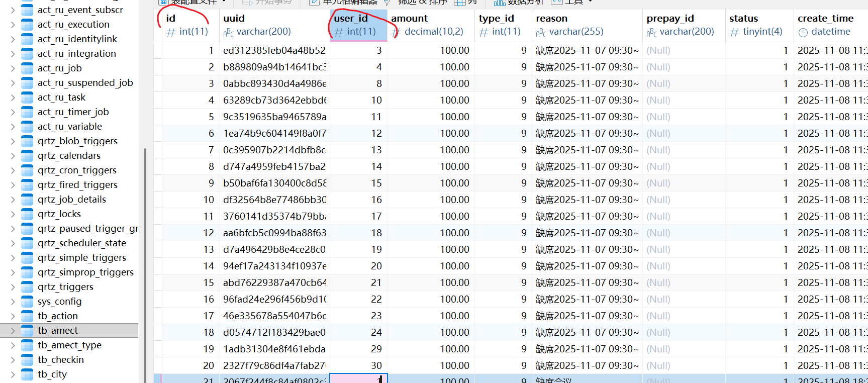Viewport: 868px width, 383px height.
Task: Click the id column header
Action: click(190, 25)
